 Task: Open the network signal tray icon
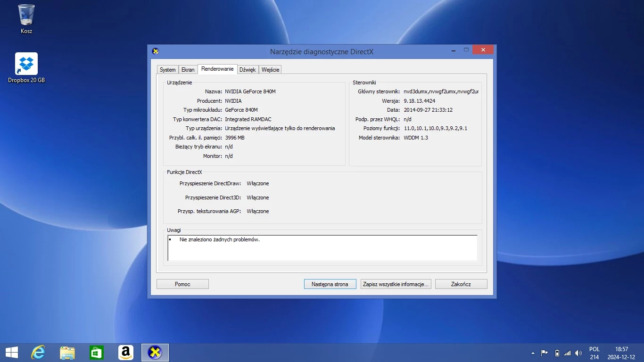pyautogui.click(x=567, y=353)
